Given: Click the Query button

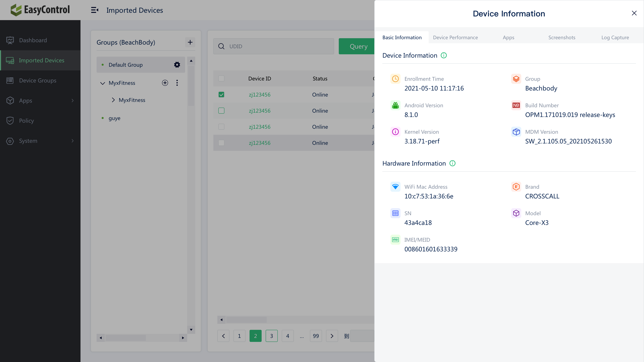Looking at the screenshot, I should click(359, 46).
